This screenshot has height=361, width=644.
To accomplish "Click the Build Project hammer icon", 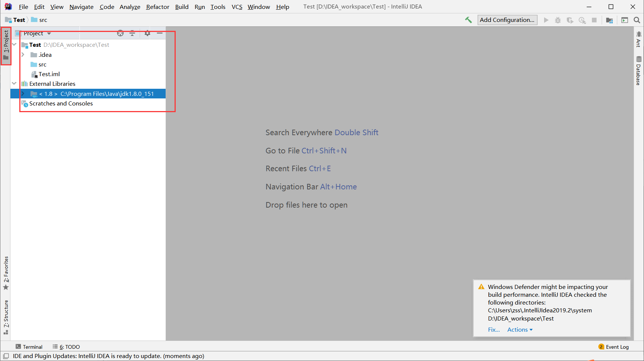I will [468, 20].
